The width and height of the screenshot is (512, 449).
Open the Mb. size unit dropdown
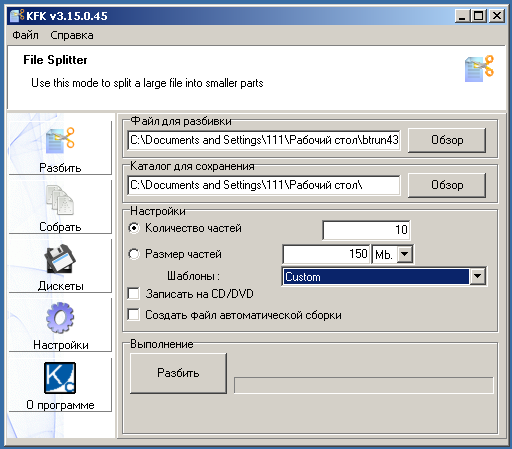[x=405, y=254]
